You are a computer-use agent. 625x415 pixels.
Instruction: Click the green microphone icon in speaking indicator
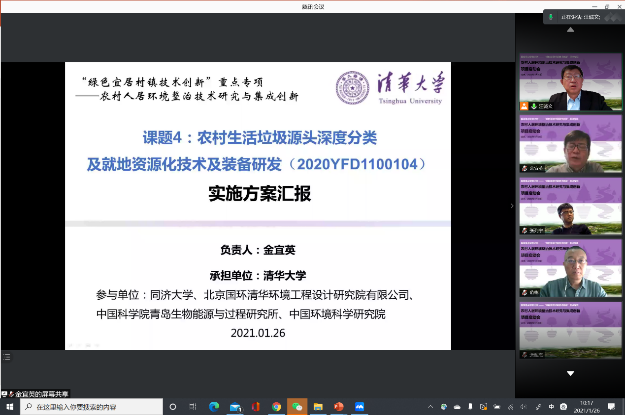550,18
